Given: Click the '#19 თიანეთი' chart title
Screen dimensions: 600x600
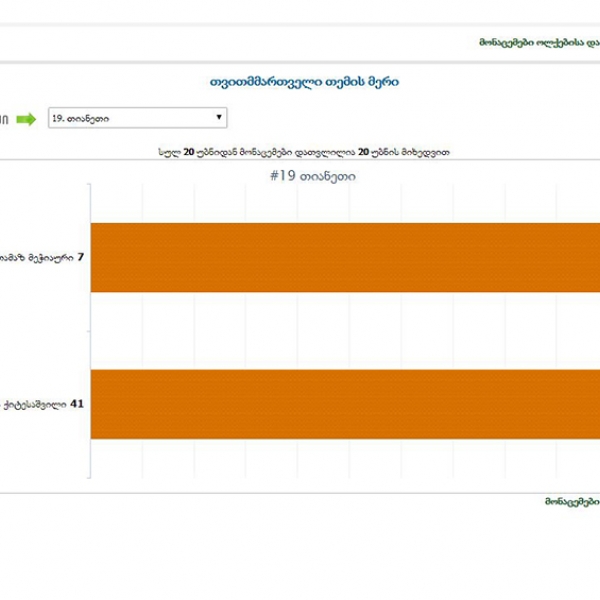Looking at the screenshot, I should 312,176.
